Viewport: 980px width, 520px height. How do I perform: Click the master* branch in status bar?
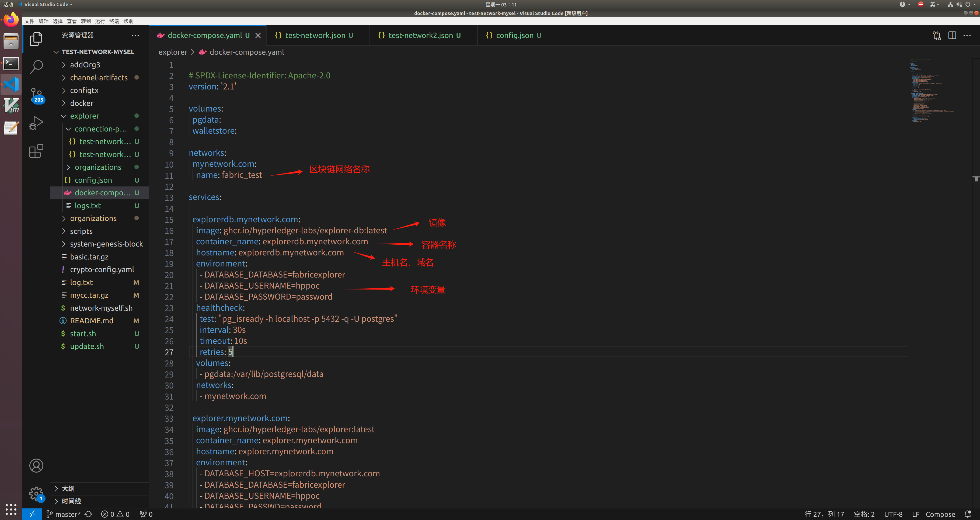click(64, 514)
